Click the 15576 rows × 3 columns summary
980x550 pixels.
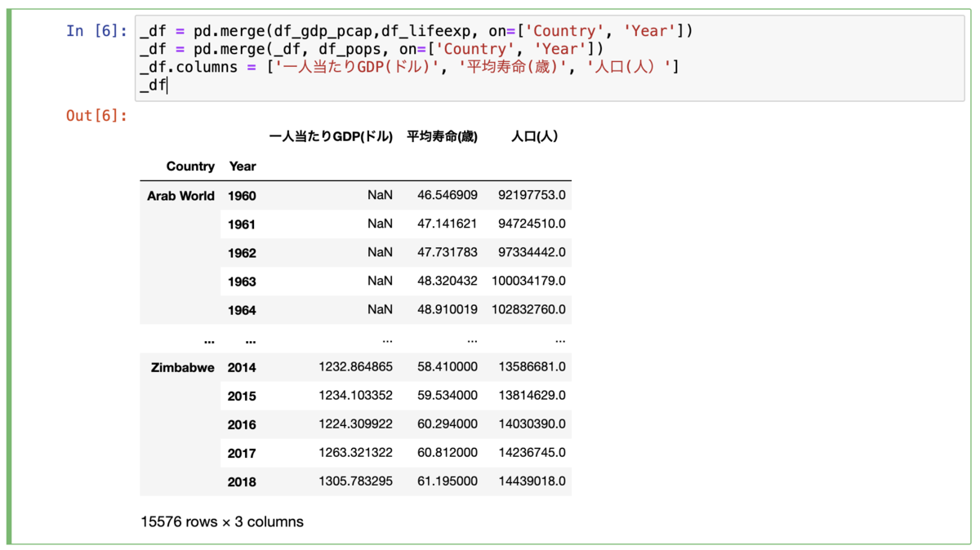click(222, 521)
